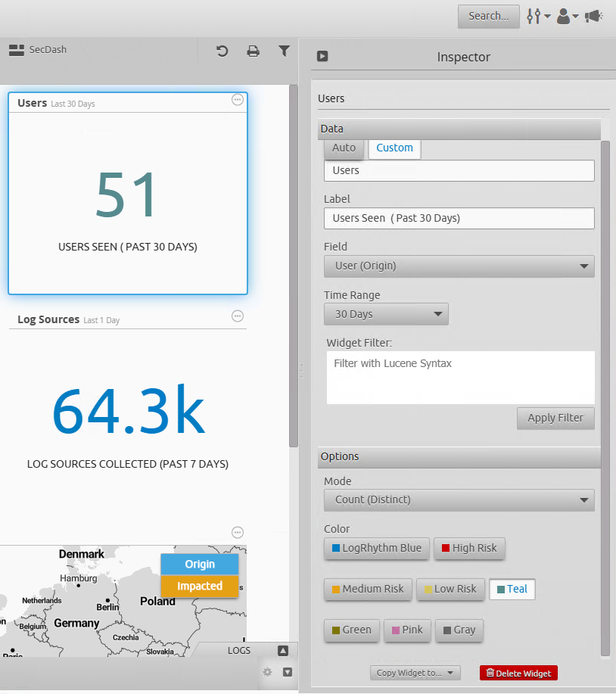Toggle the Origin map layer

click(200, 564)
